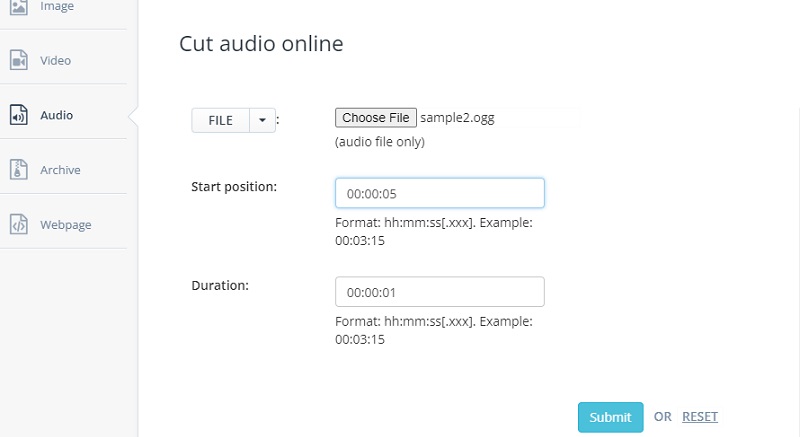This screenshot has width=800, height=437.
Task: Click the Archive zip icon
Action: [18, 170]
